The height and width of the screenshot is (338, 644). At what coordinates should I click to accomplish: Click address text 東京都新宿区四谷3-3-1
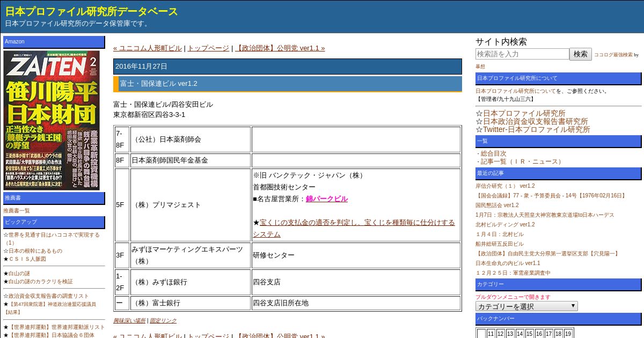(149, 115)
